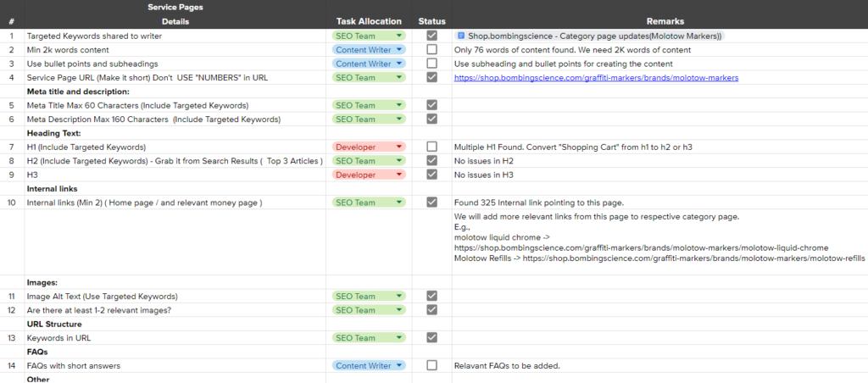The image size is (868, 383).
Task: Uncheck Meta Title Max 60 Characters status box
Action: 431,104
